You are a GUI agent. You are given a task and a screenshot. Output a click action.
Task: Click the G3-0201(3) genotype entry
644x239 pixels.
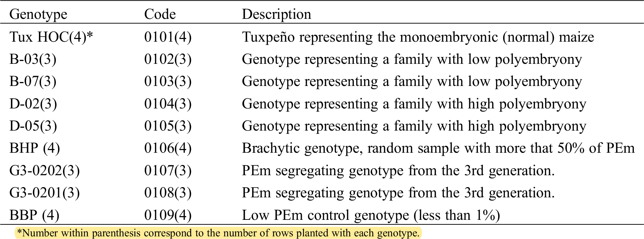coord(45,193)
